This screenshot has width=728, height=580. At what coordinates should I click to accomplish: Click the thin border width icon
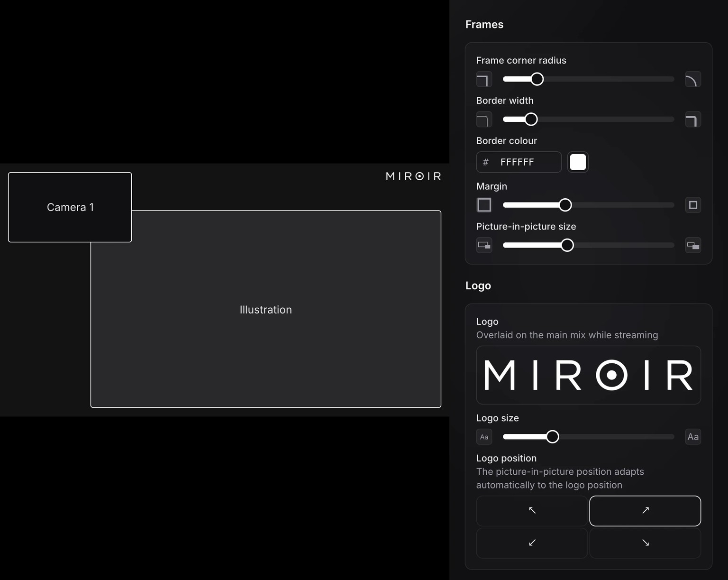(484, 120)
